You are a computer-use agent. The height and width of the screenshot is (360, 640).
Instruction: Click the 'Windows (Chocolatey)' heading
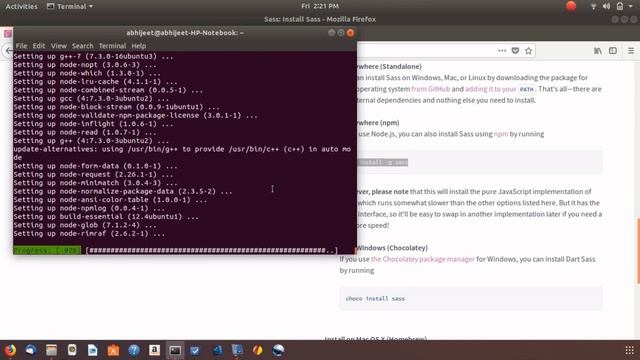(392, 248)
